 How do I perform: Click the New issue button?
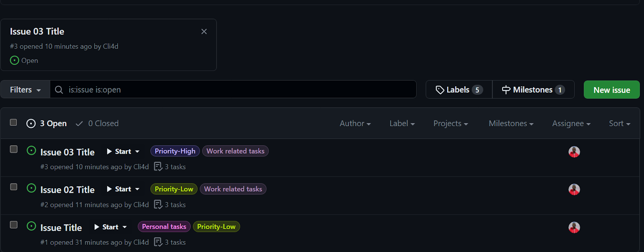611,90
